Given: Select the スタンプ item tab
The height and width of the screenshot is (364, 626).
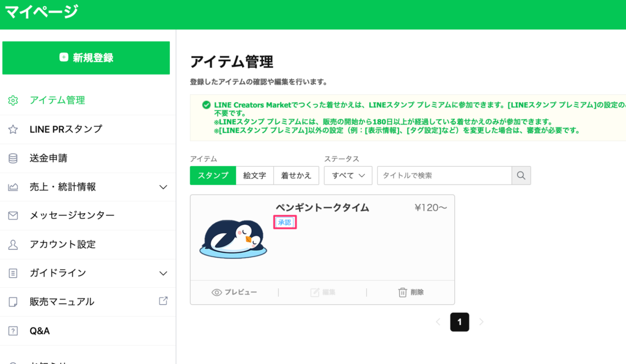Looking at the screenshot, I should (x=213, y=175).
